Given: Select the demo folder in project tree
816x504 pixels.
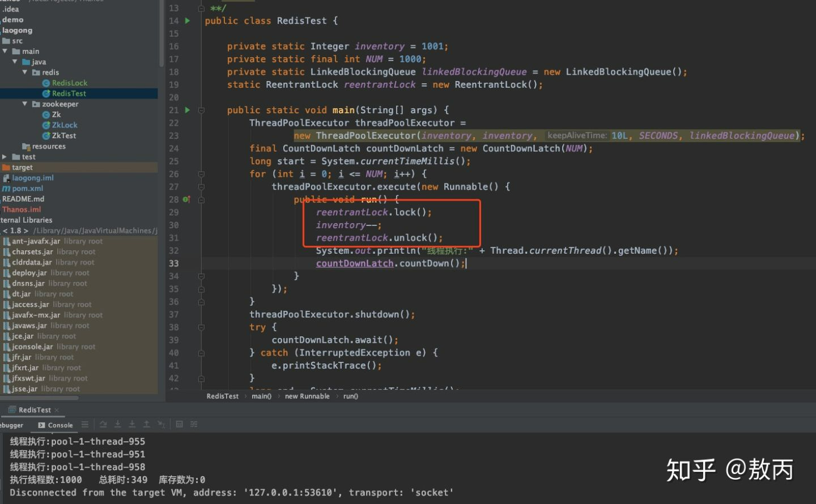Looking at the screenshot, I should (x=13, y=20).
